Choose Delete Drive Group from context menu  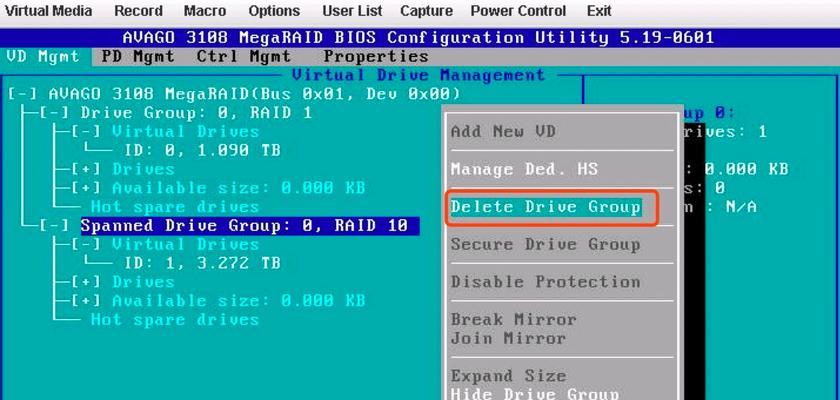coord(546,207)
